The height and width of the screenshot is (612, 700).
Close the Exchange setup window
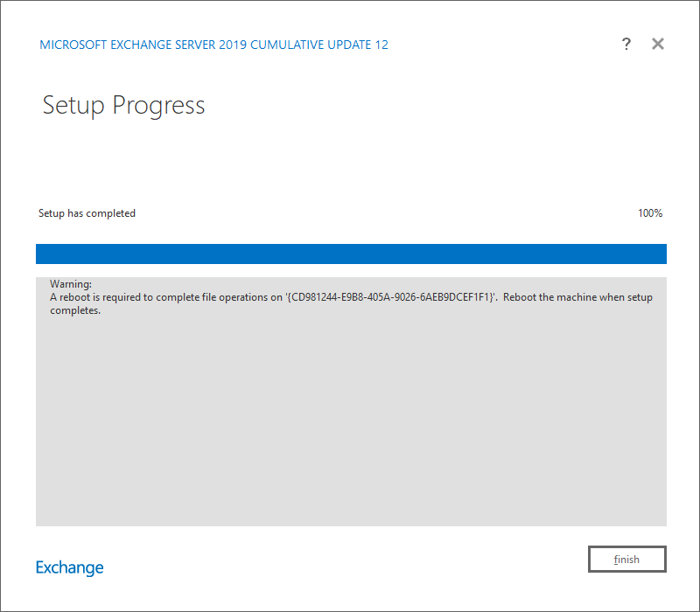coord(658,44)
